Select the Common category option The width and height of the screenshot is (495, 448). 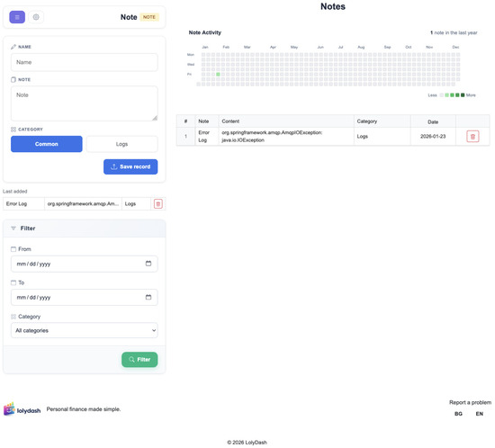coord(47,144)
